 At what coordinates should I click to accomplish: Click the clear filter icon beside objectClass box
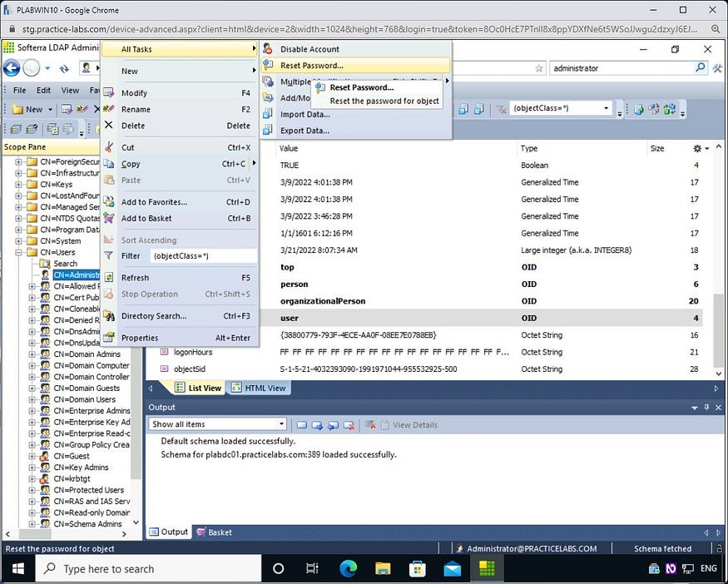pos(501,109)
